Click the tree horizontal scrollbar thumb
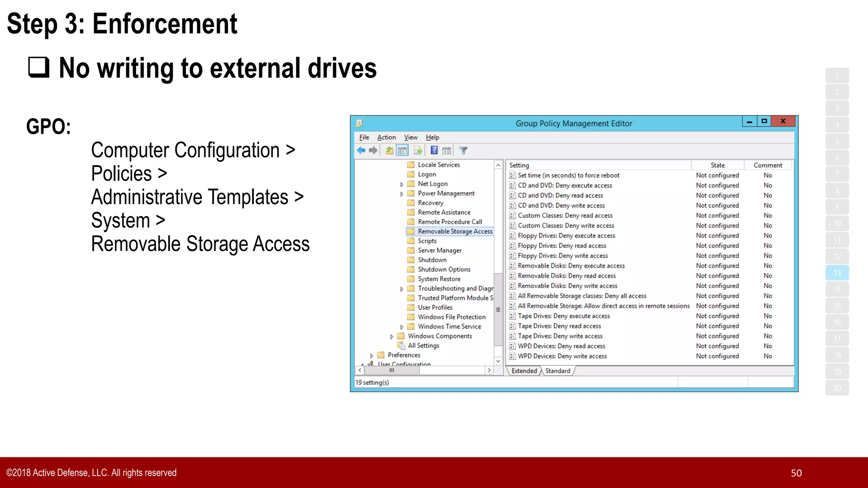This screenshot has height=488, width=868. [x=392, y=370]
